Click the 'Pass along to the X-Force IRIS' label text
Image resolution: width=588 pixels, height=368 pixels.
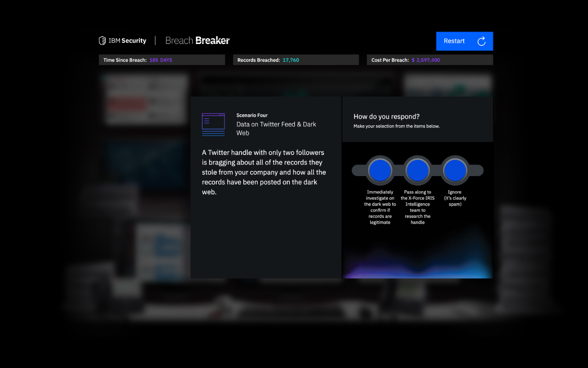click(417, 207)
